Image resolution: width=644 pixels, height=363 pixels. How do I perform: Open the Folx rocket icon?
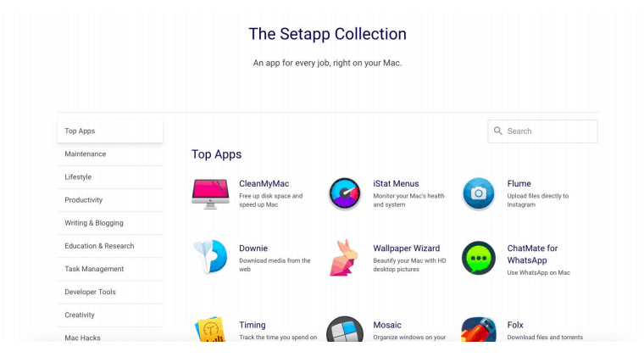point(479,329)
